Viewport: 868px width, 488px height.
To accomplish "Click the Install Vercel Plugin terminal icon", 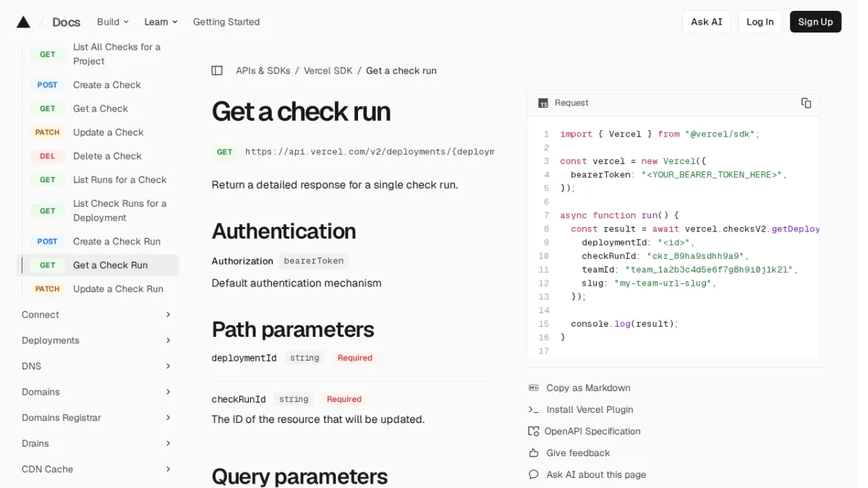I will pyautogui.click(x=534, y=410).
